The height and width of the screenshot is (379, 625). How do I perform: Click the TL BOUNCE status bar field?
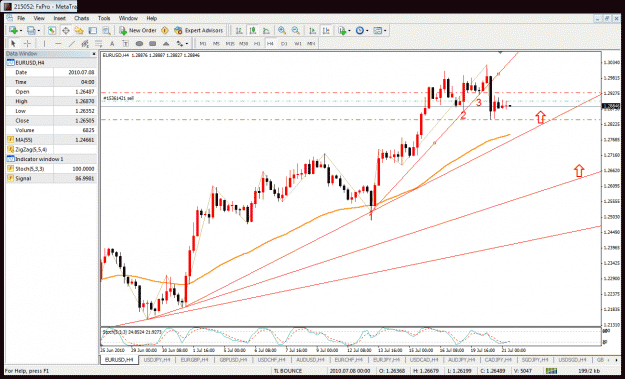[288, 371]
